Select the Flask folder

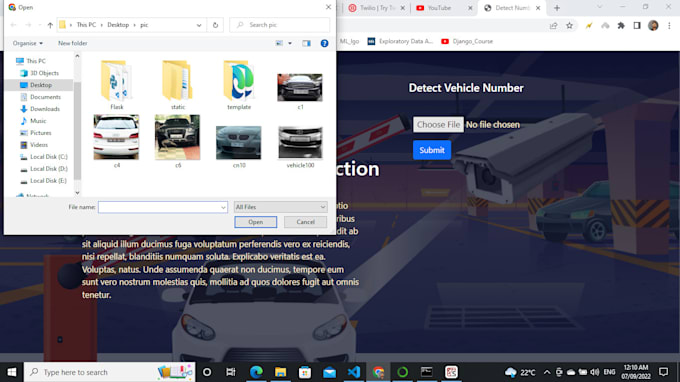(116, 85)
